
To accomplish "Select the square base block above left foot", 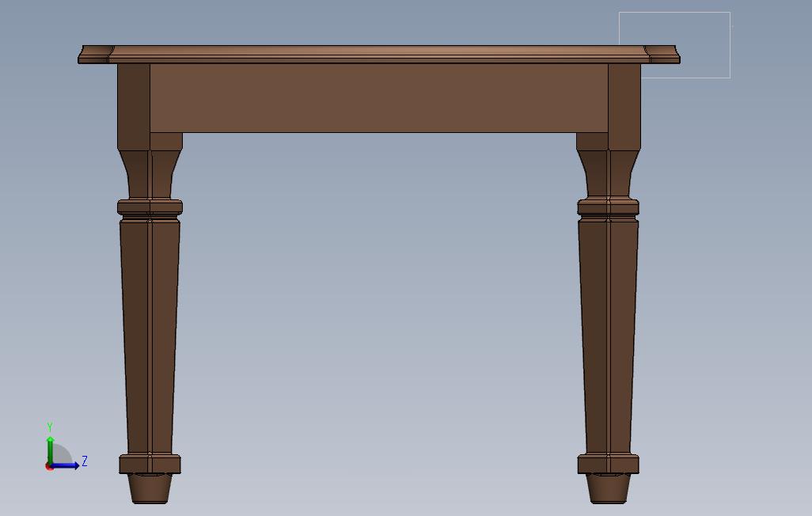I will (x=150, y=464).
